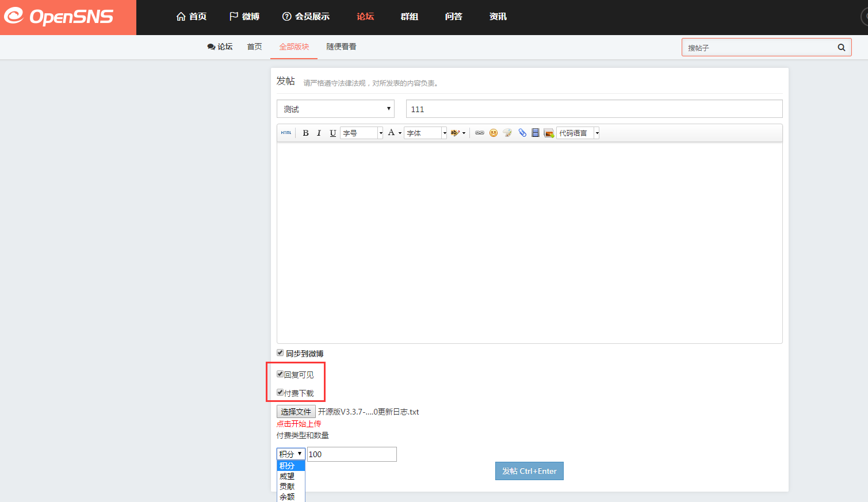This screenshot has height=502, width=868.
Task: Uncheck the 同步到微博 checkbox
Action: (x=280, y=353)
